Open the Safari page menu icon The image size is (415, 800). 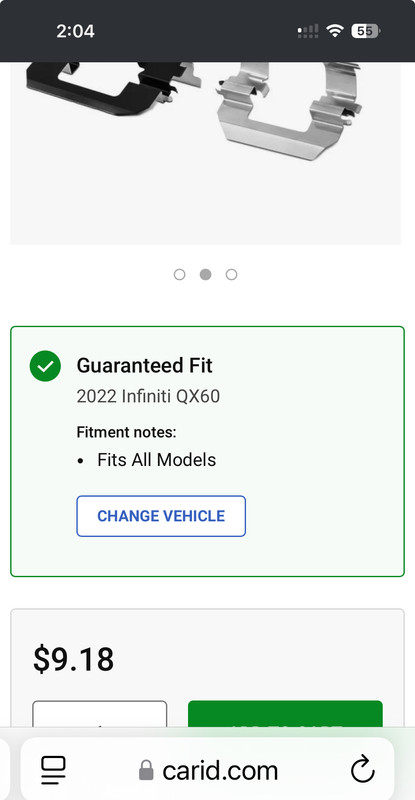click(54, 770)
